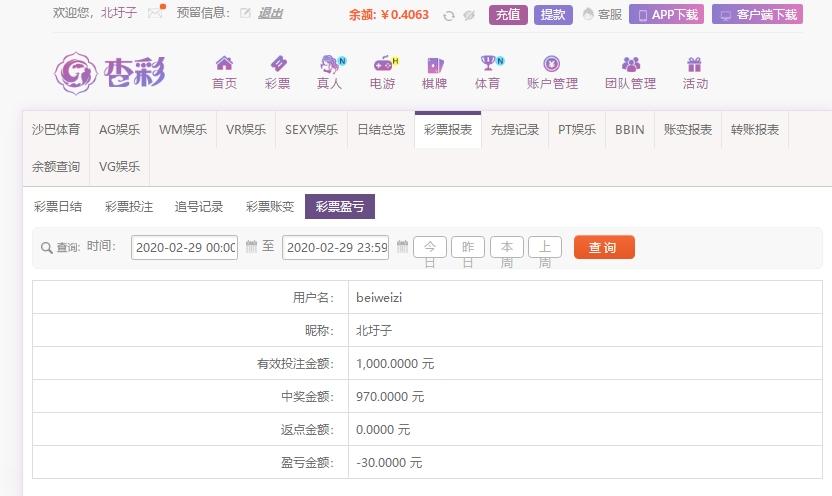Switch to the SEXY娱乐 tab

311,129
